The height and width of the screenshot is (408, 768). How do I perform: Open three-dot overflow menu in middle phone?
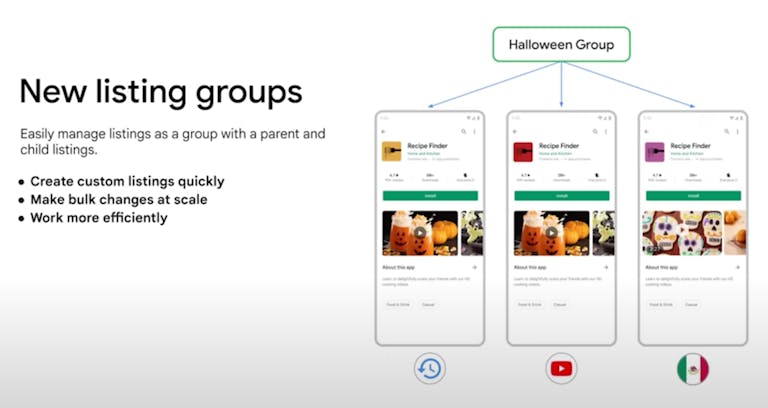pyautogui.click(x=605, y=131)
